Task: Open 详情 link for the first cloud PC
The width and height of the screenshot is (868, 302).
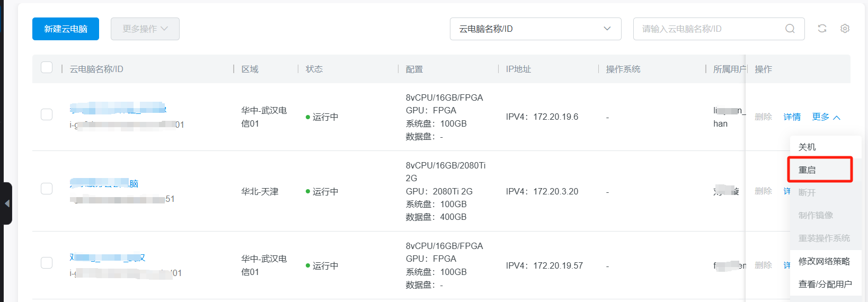Action: pos(792,117)
